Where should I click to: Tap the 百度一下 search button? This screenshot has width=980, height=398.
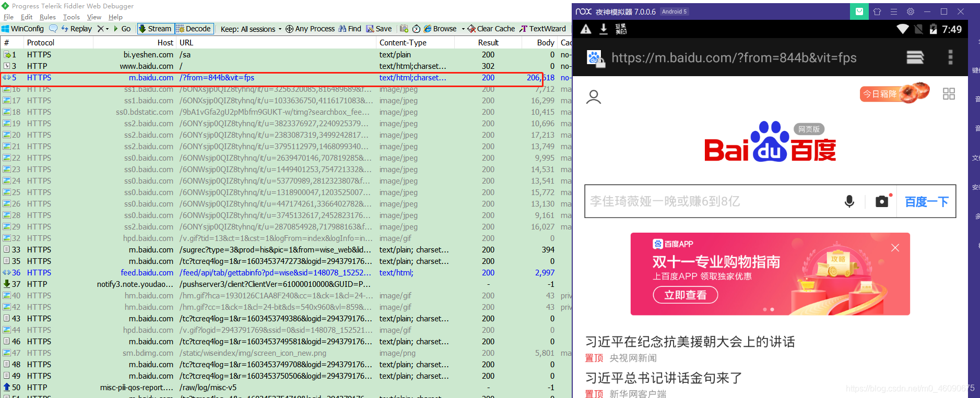[x=926, y=201]
